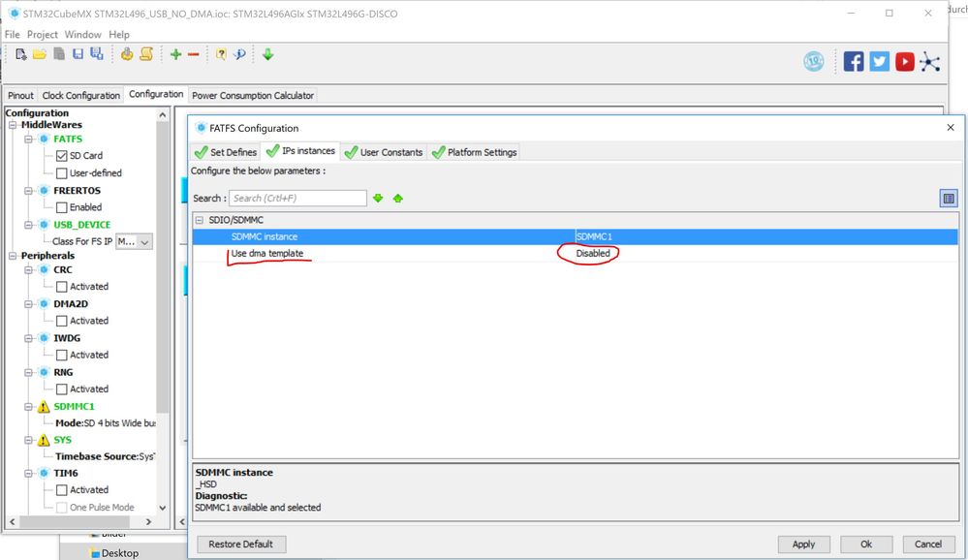Click the gear icon beside DMA2D
968x560 pixels.
click(44, 304)
